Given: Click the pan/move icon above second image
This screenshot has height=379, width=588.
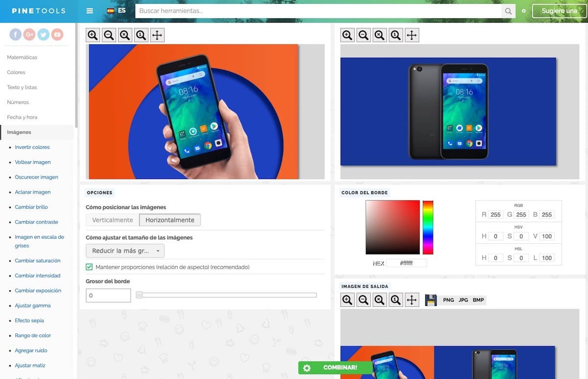Looking at the screenshot, I should (412, 35).
